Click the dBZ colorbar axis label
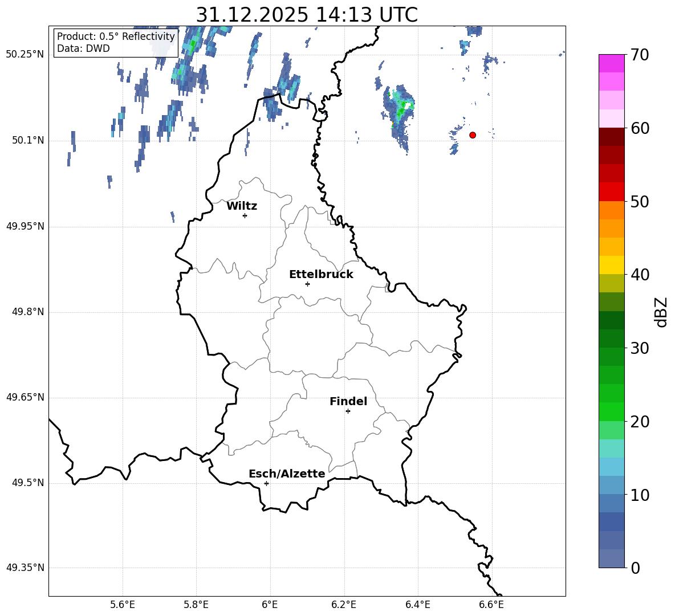675x616 pixels. tap(661, 312)
